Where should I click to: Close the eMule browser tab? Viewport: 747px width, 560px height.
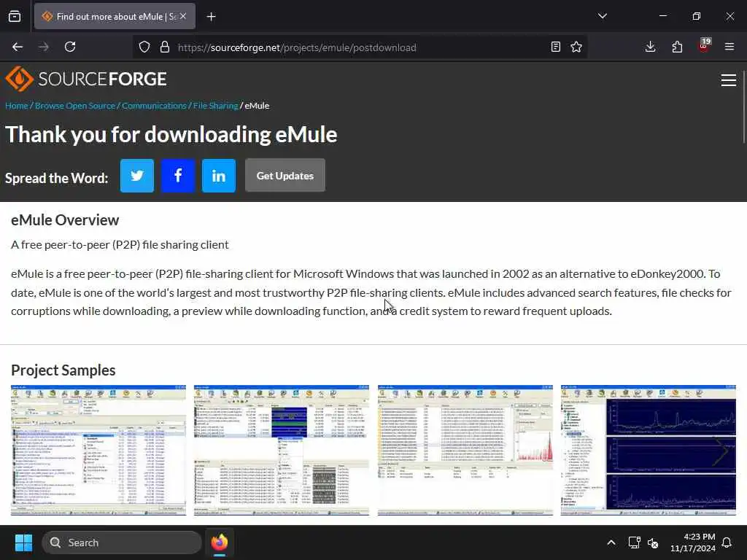click(x=183, y=16)
